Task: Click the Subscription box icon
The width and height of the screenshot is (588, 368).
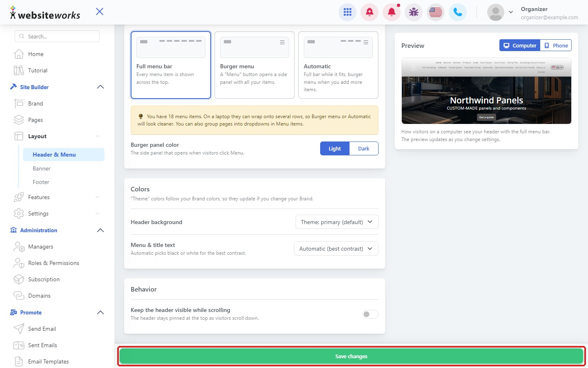Action: click(19, 279)
